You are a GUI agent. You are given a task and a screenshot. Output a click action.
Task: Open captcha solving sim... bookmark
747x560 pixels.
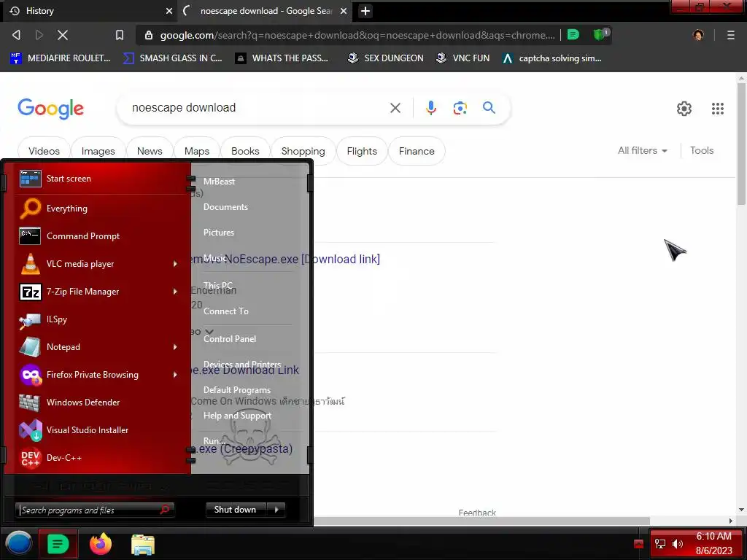[x=551, y=58]
